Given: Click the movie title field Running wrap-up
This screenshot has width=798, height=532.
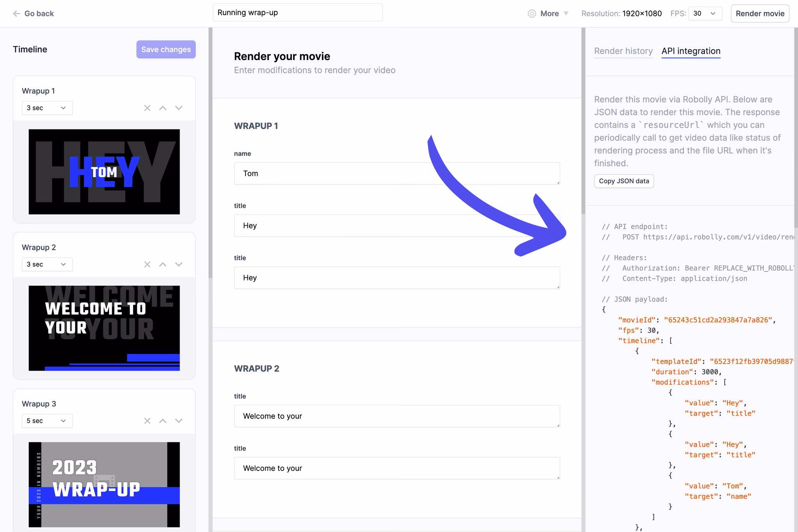Looking at the screenshot, I should tap(297, 12).
